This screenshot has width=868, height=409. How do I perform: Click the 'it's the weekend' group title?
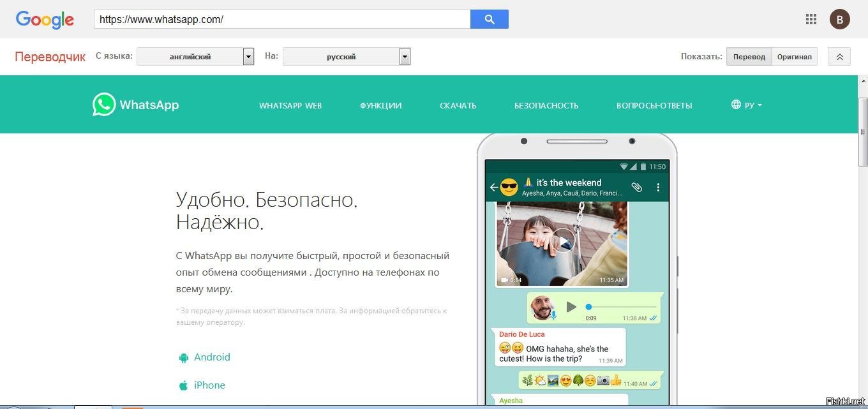click(x=569, y=182)
